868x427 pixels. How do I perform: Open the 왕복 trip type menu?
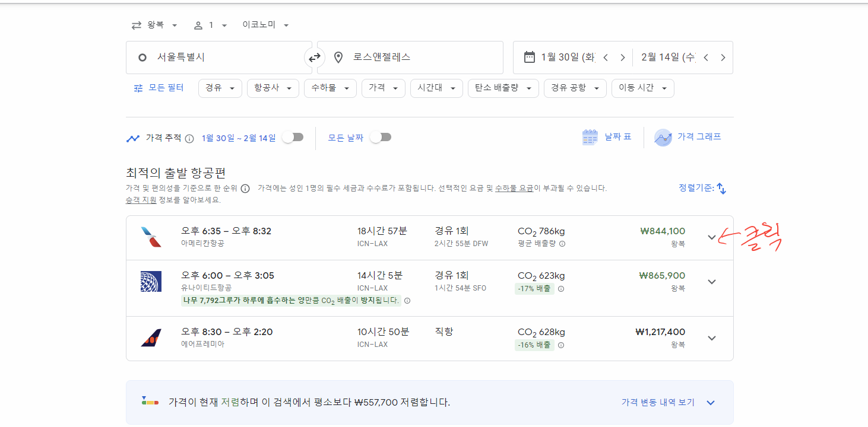tap(156, 24)
